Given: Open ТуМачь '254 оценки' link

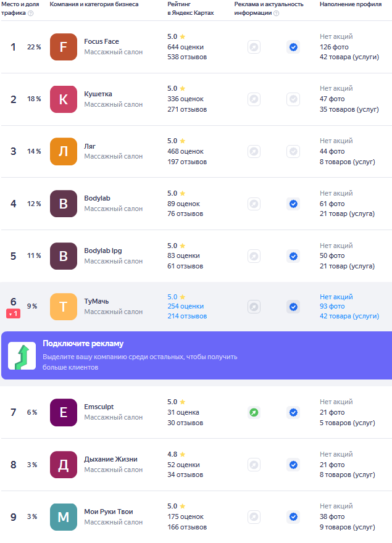Looking at the screenshot, I should [185, 306].
